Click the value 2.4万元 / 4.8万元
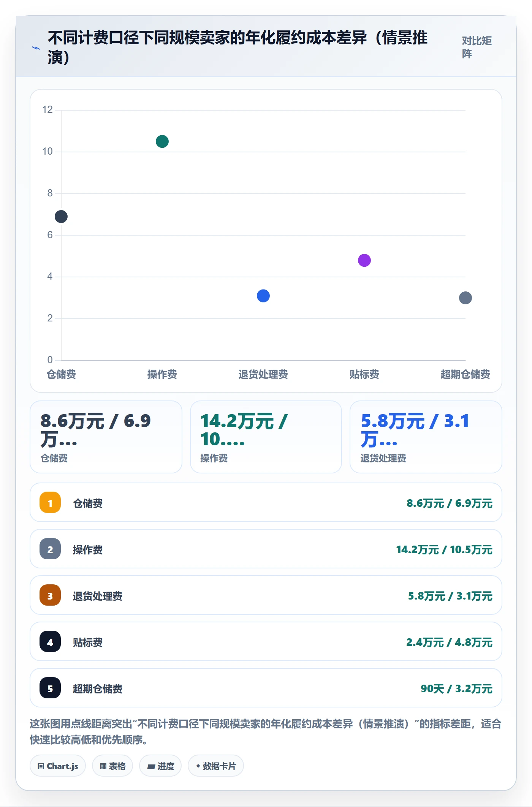532x807 pixels. tap(450, 642)
